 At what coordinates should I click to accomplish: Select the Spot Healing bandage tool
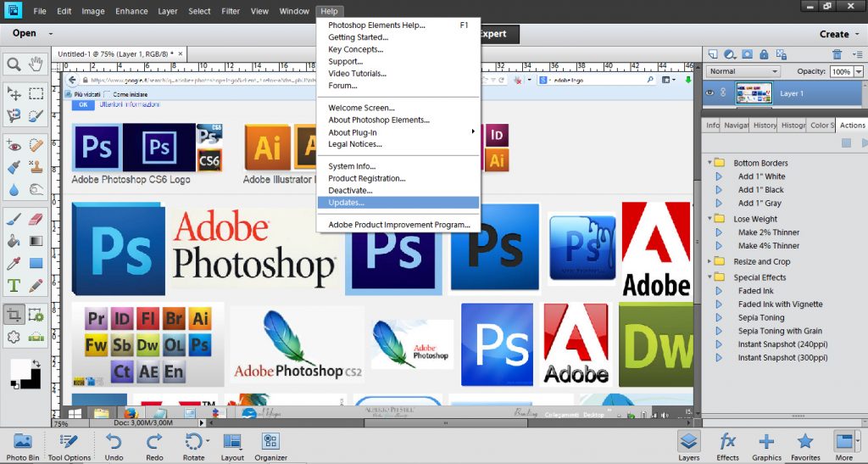coord(36,146)
